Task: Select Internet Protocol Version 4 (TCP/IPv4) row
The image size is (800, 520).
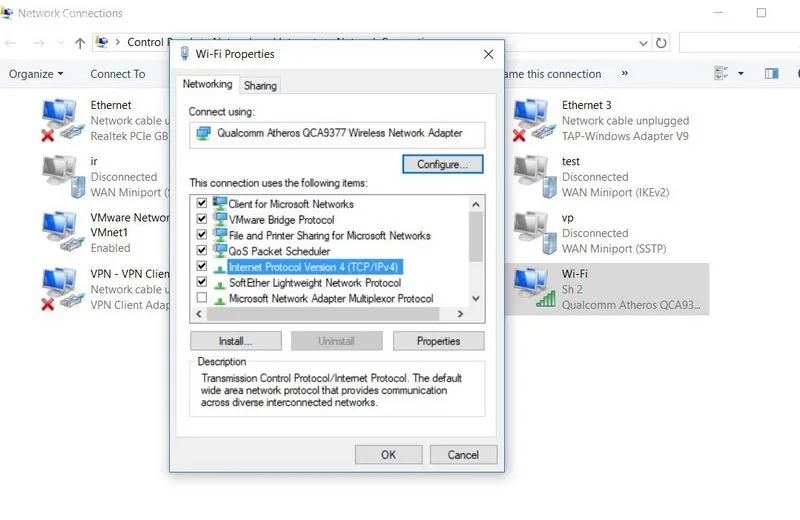Action: (x=314, y=267)
